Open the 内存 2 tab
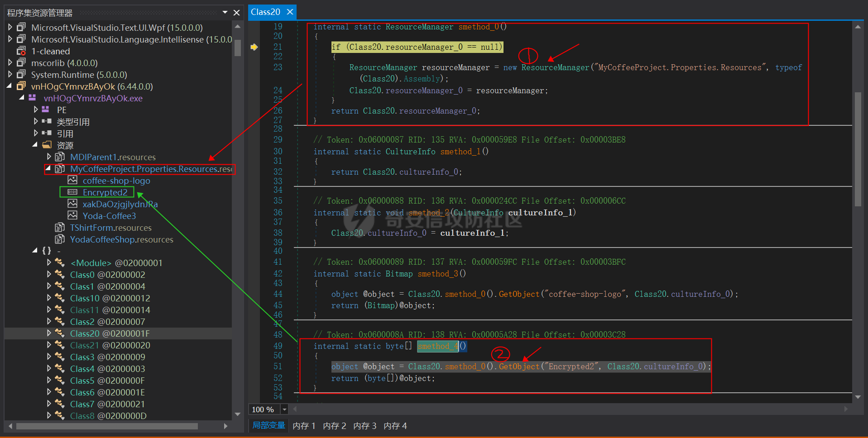868x438 pixels. (x=334, y=426)
